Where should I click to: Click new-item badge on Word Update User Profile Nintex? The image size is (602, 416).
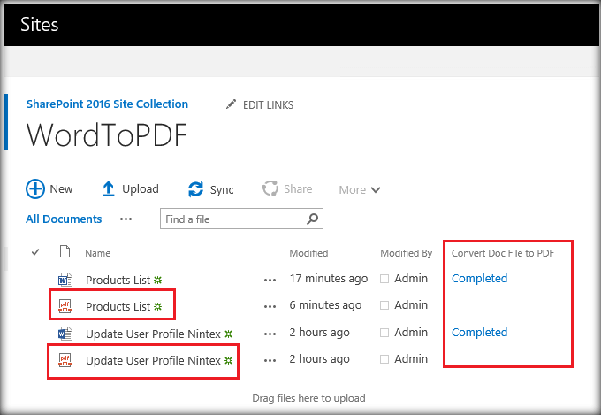[x=228, y=334]
